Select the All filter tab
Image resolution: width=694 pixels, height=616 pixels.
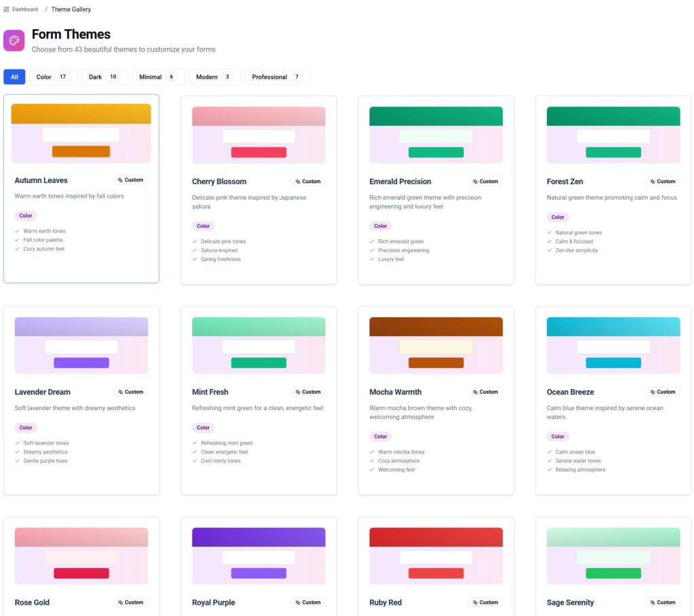14,77
